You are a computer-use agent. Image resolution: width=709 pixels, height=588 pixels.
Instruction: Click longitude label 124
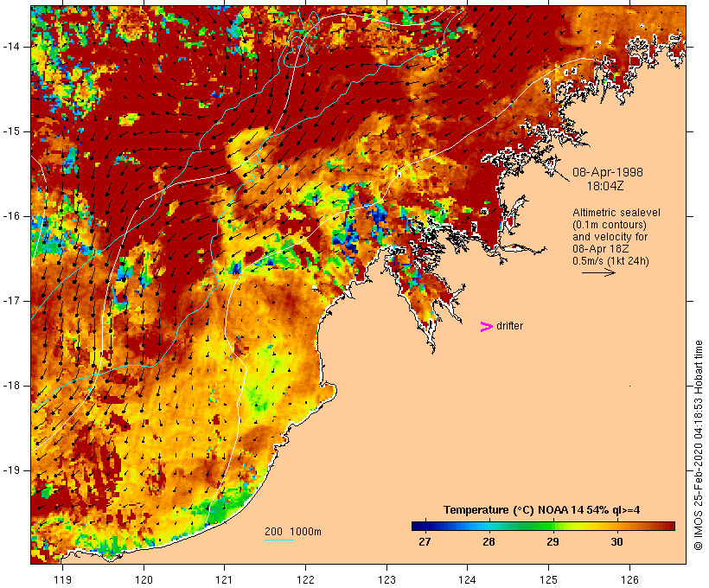point(467,579)
